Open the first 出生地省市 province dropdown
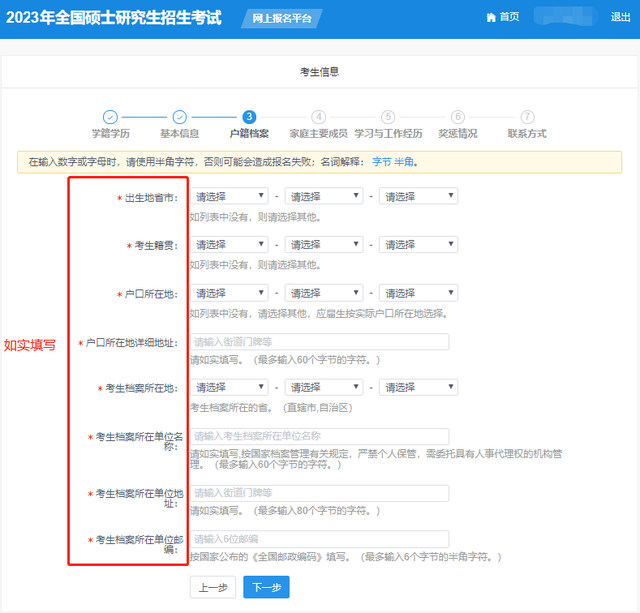The height and width of the screenshot is (613, 640). (229, 196)
